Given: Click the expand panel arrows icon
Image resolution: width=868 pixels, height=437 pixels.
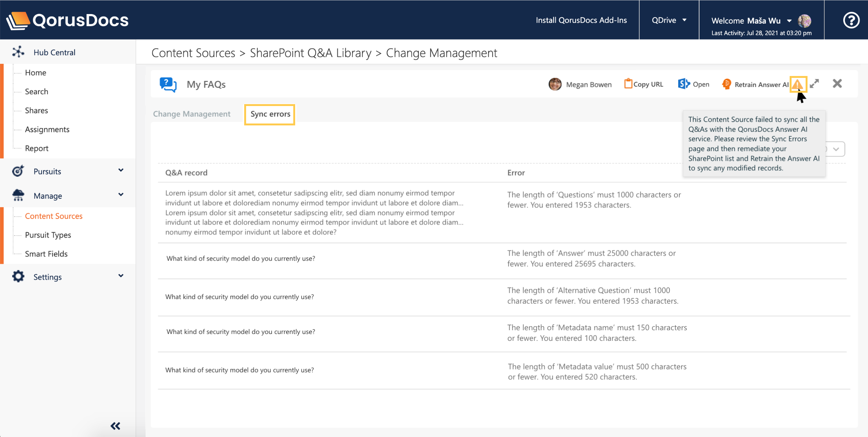Looking at the screenshot, I should coord(814,84).
